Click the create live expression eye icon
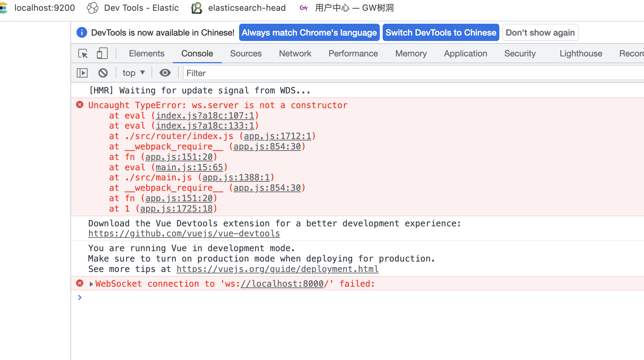 click(x=165, y=73)
